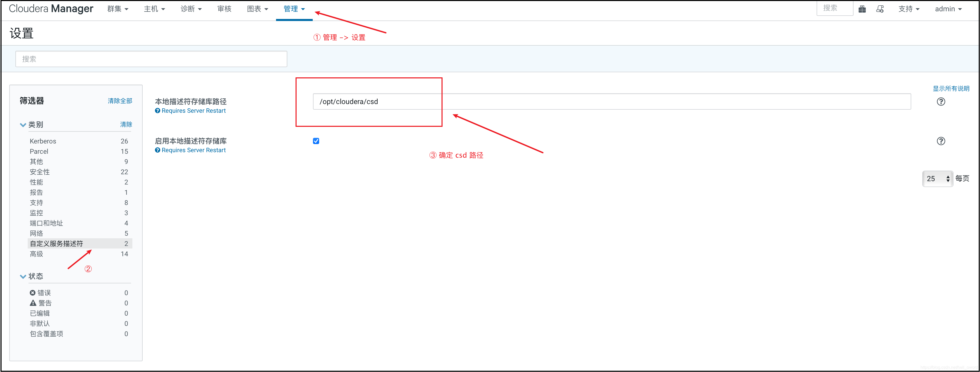Click the settings 搜索 search field

(151, 59)
